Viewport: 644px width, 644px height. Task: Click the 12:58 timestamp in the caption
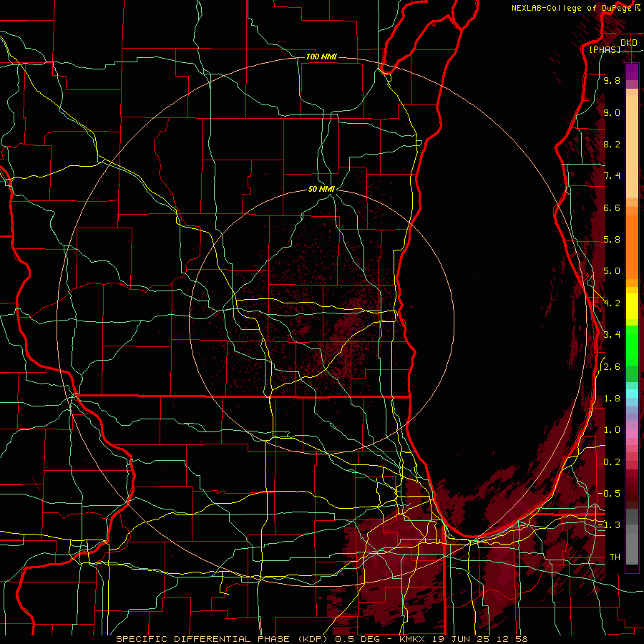pos(514,639)
